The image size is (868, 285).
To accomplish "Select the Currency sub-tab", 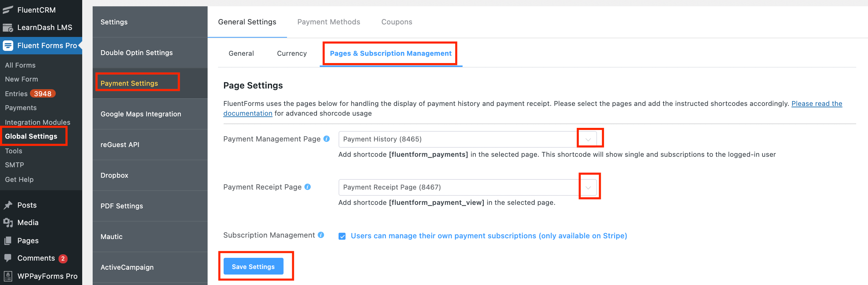I will pos(292,53).
